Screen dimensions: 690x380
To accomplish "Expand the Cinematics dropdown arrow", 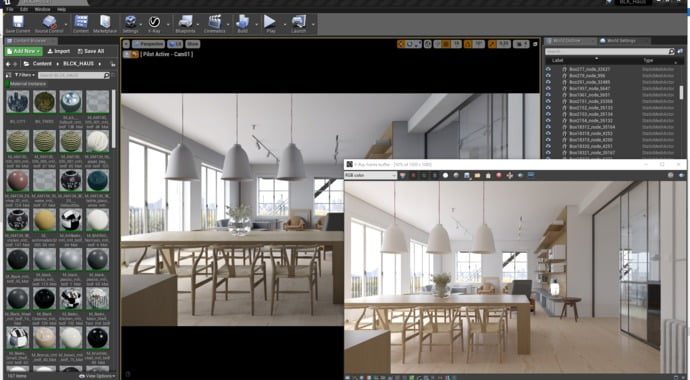I will (228, 25).
